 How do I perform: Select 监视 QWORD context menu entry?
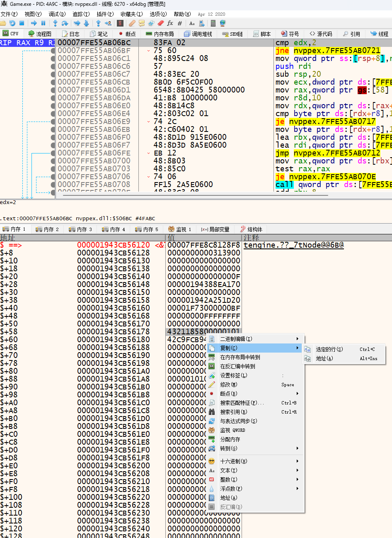tap(256, 430)
